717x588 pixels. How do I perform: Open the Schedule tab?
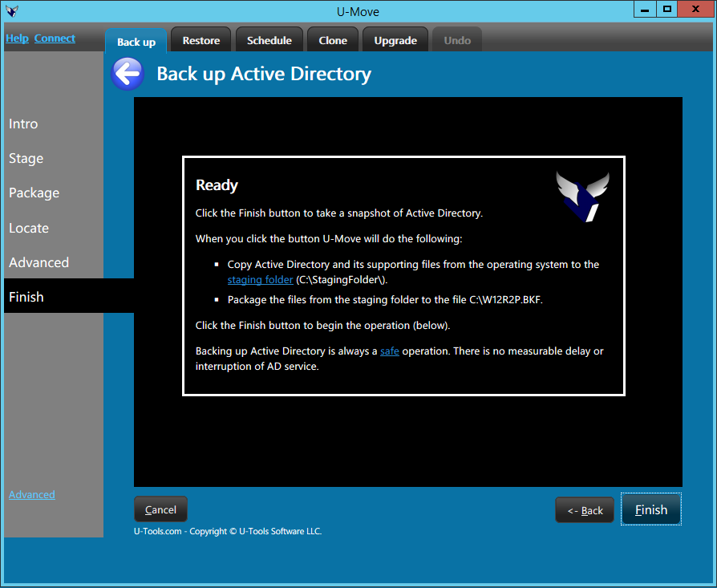[x=269, y=40]
